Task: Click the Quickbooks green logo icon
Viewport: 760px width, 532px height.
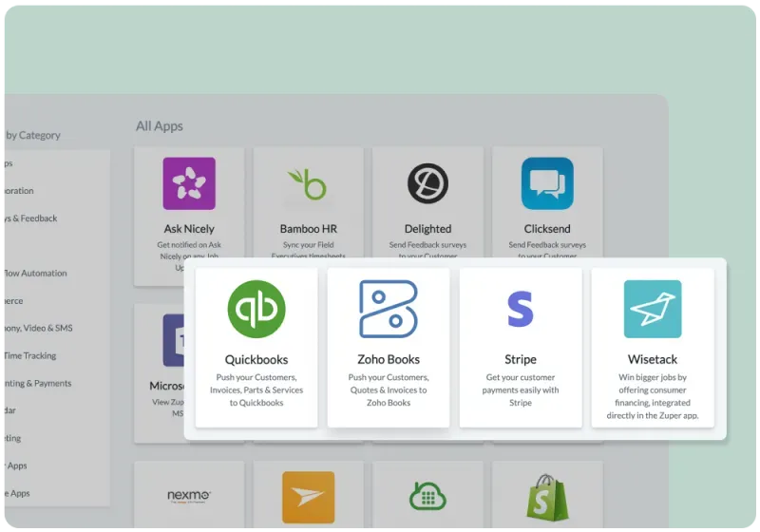Action: [x=256, y=309]
